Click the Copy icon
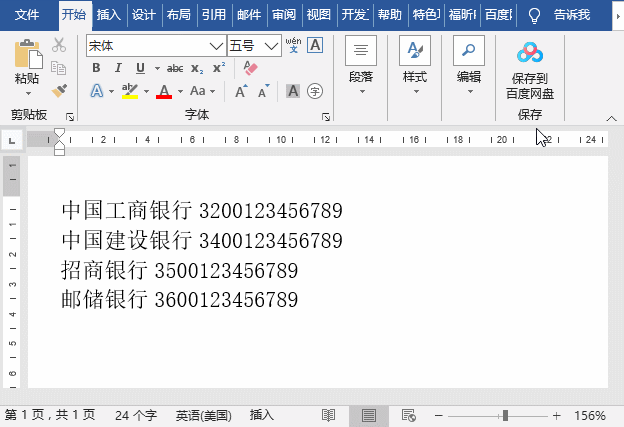This screenshot has width=624, height=427. pos(58,68)
